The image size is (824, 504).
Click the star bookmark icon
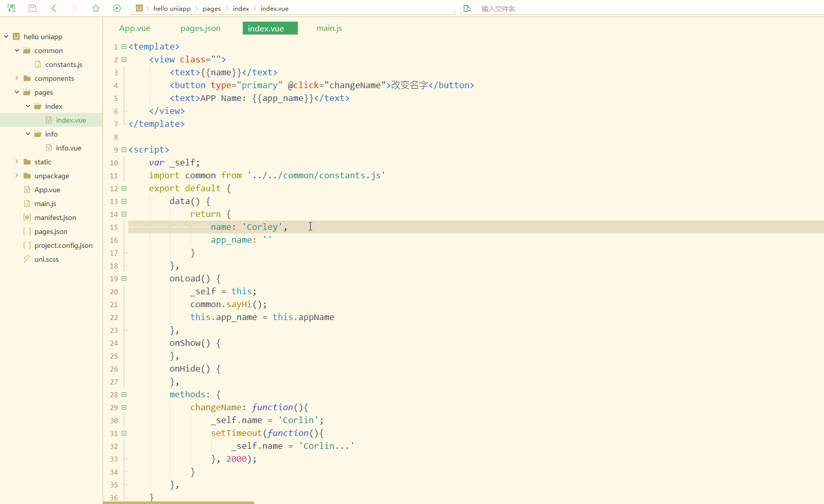click(96, 8)
